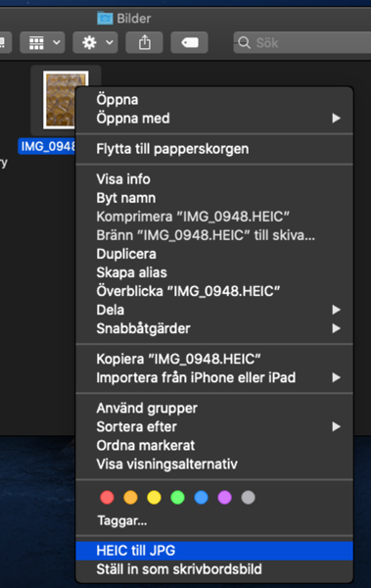The width and height of the screenshot is (371, 588).
Task: Apply the blue tag color
Action: point(202,498)
